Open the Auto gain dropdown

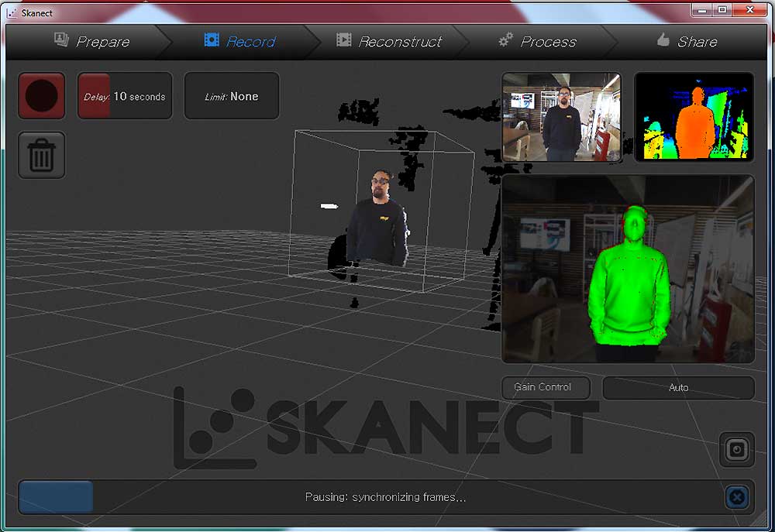click(x=679, y=387)
